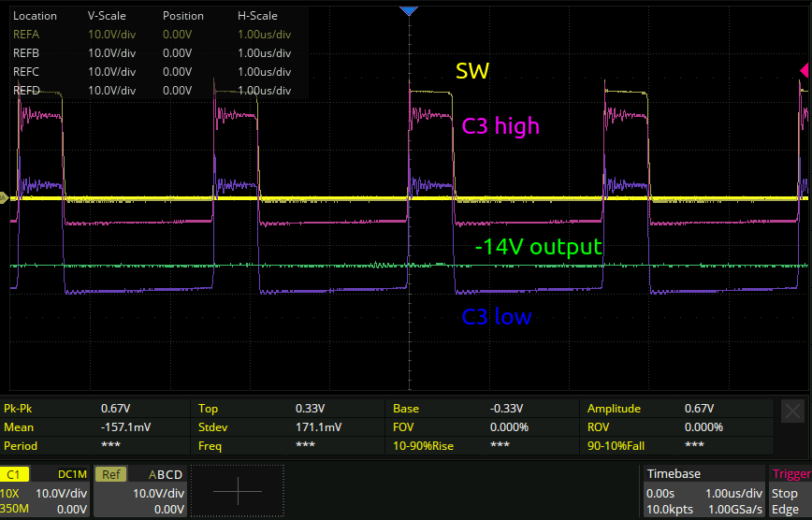
Task: Open the Trigger settings box
Action: tap(790, 490)
